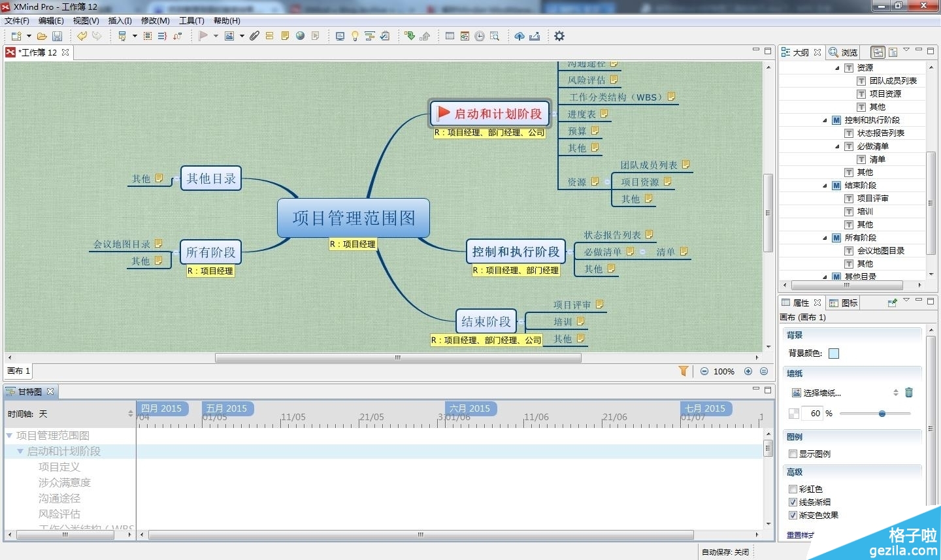Select the 启动和计划阶段 topic node

[x=490, y=114]
